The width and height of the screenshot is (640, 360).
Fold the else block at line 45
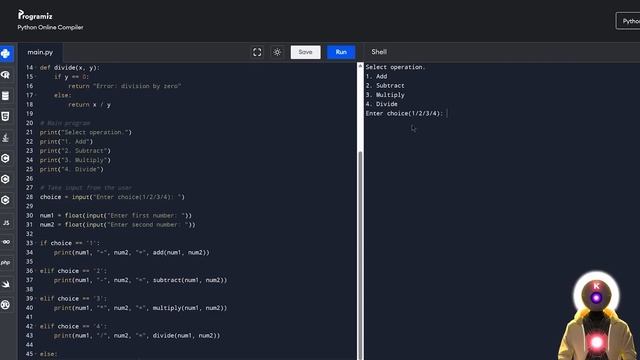[36, 354]
